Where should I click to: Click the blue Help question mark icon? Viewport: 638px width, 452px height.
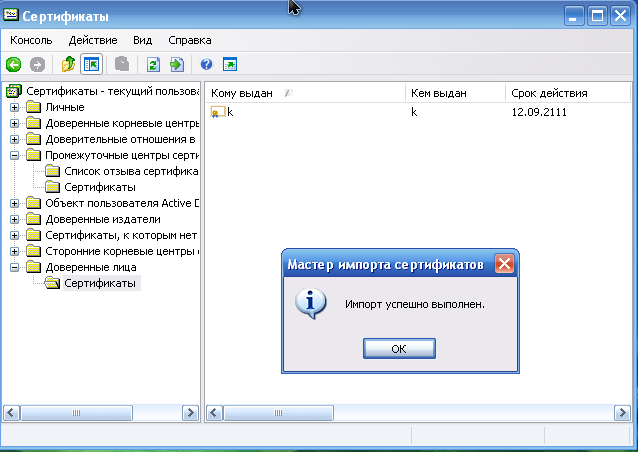[207, 64]
